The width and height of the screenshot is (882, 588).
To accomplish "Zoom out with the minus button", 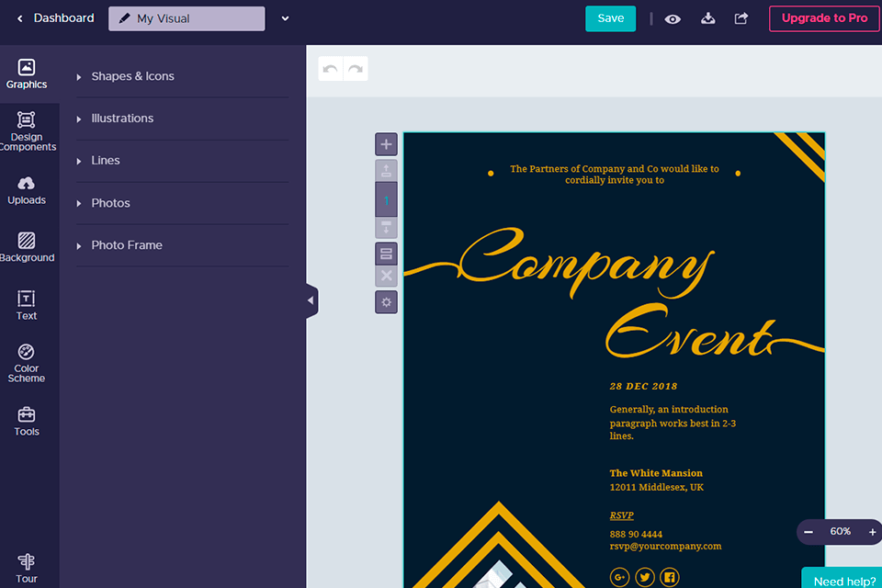I will [x=808, y=532].
